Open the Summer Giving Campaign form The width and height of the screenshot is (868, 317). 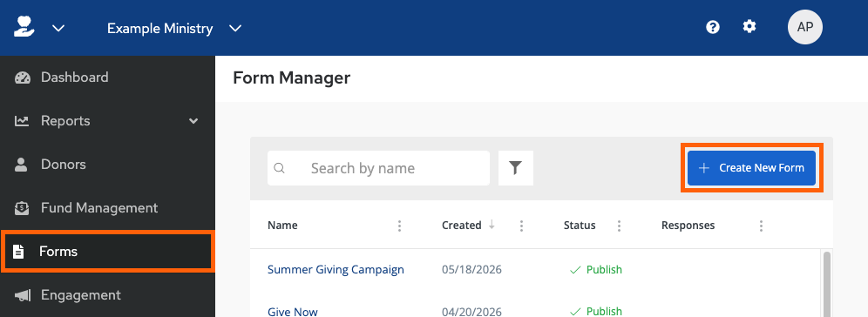pos(336,269)
